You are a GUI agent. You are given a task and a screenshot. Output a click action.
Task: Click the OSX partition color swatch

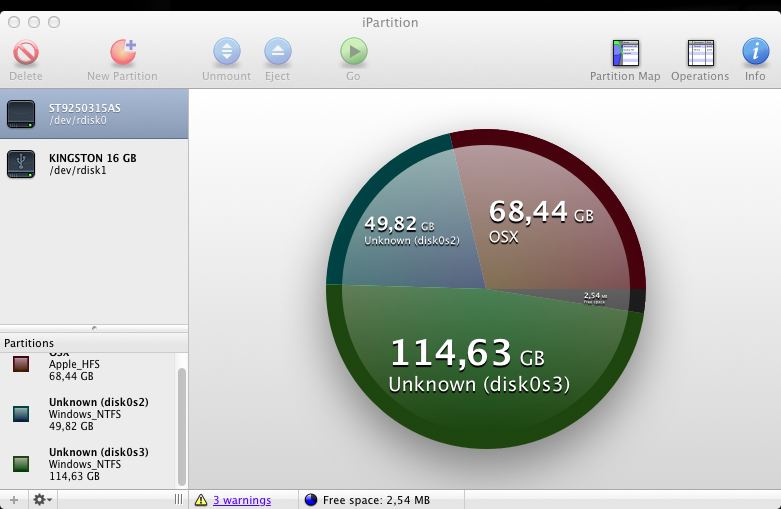point(21,365)
